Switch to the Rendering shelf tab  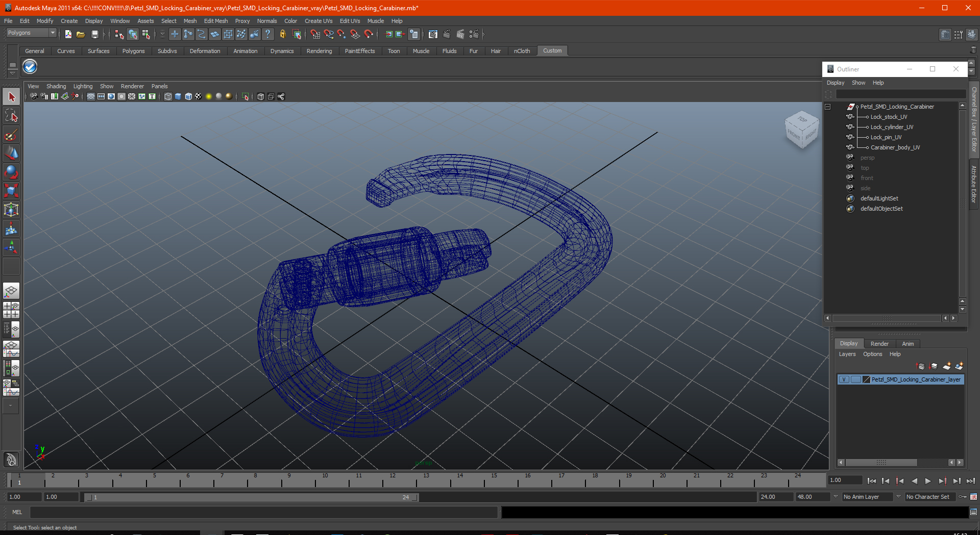tap(319, 51)
